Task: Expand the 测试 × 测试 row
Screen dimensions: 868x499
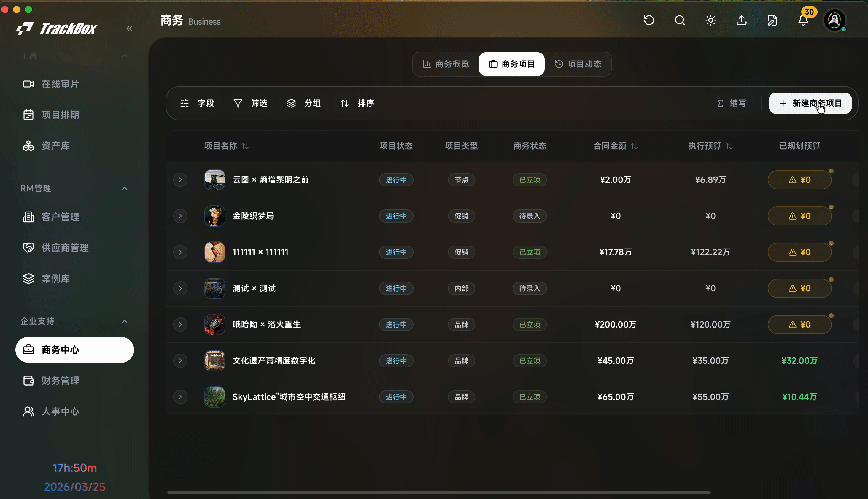Action: [x=180, y=289]
